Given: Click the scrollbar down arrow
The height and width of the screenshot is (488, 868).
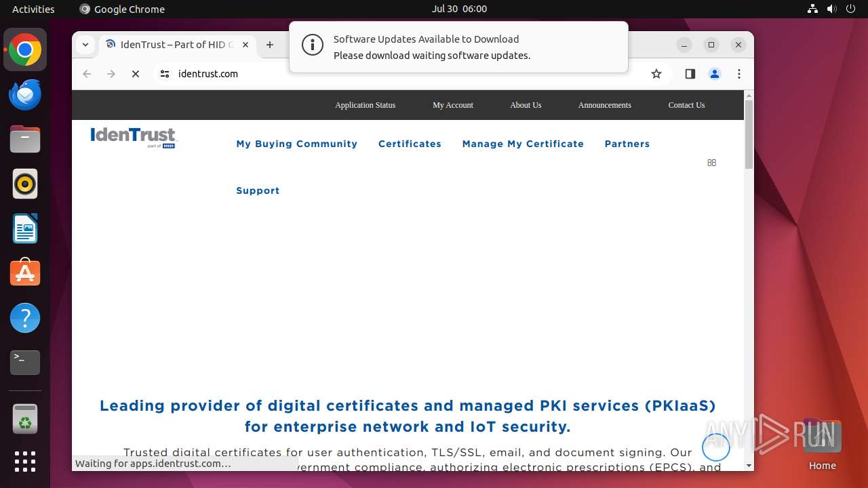Looking at the screenshot, I should tap(749, 466).
